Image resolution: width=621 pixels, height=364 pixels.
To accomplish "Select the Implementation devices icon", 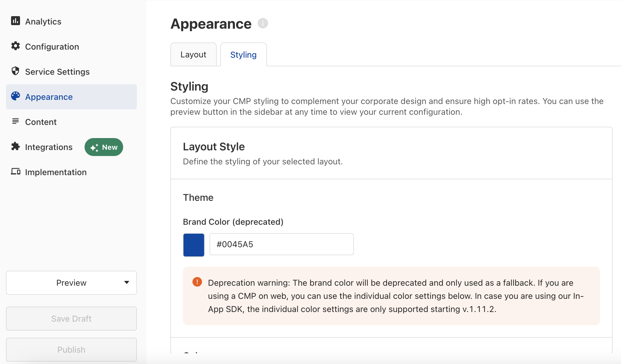I will tap(16, 172).
